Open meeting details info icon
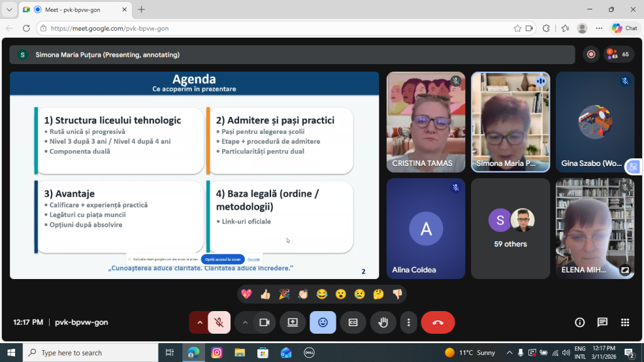This screenshot has height=362, width=644. pos(580,322)
